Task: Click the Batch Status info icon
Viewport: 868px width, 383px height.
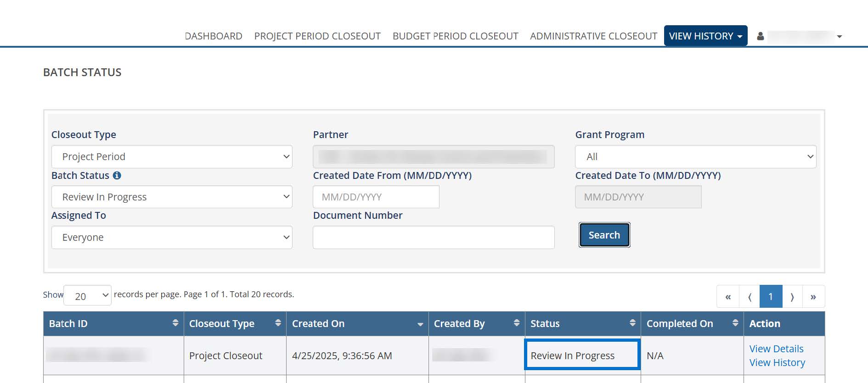Action: point(117,175)
